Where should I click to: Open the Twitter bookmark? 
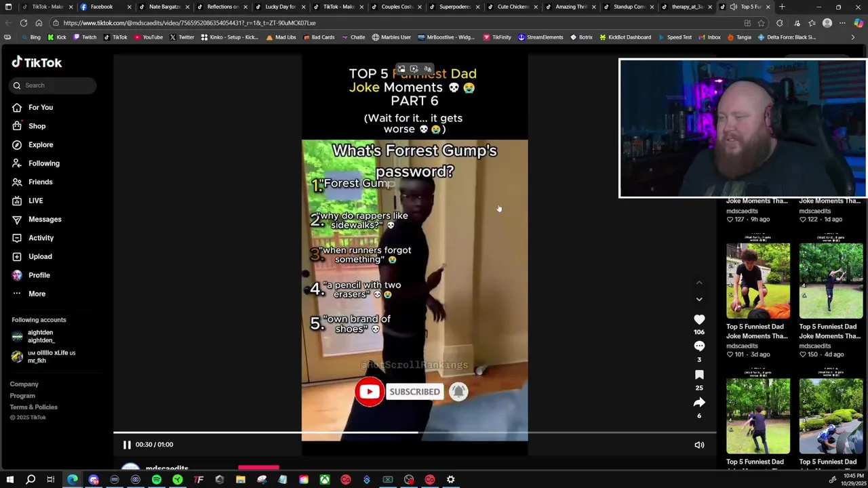[182, 37]
